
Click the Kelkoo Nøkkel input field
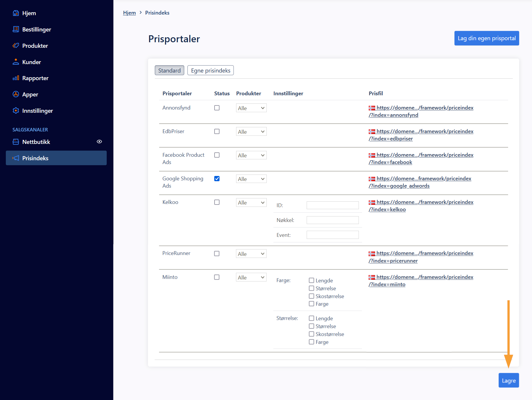333,220
